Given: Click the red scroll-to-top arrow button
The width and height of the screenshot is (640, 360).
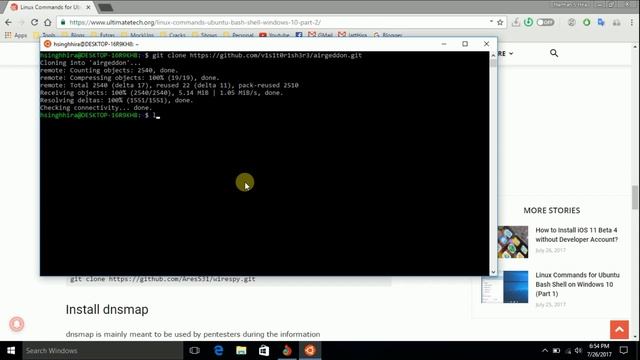Looking at the screenshot, I should coord(619,329).
